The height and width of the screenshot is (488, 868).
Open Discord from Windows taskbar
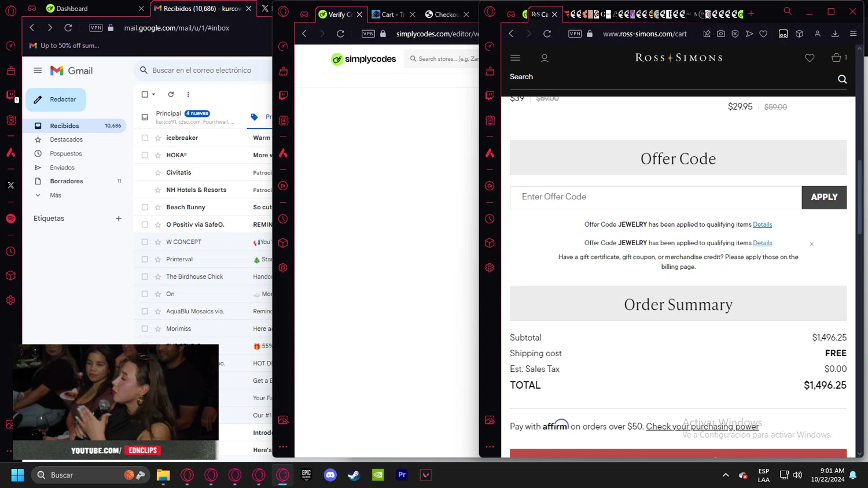tap(330, 475)
